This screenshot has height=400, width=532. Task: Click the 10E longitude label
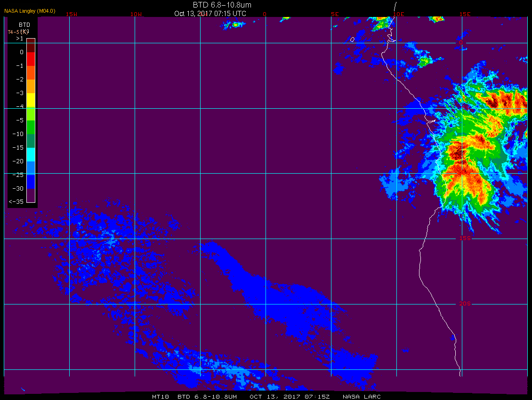pyautogui.click(x=398, y=14)
